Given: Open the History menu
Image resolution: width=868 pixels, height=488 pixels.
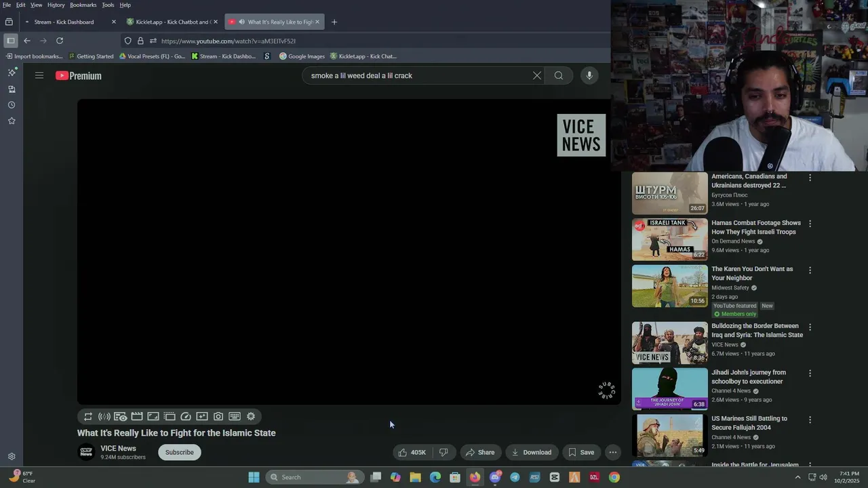Looking at the screenshot, I should click(x=56, y=5).
